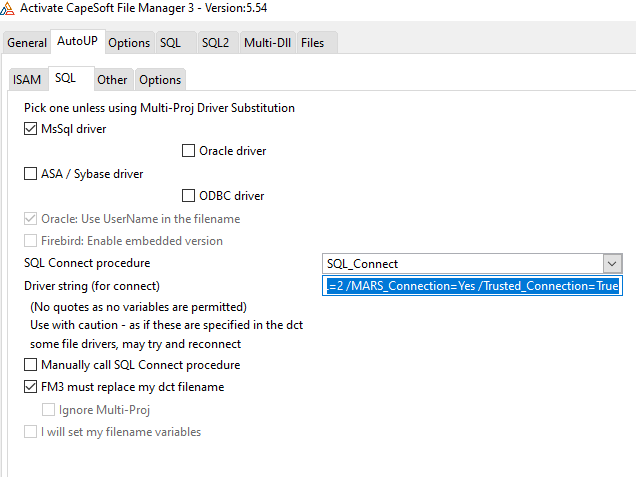Image resolution: width=636 pixels, height=477 pixels.
Task: Open the Other sub-tab
Action: pyautogui.click(x=112, y=80)
